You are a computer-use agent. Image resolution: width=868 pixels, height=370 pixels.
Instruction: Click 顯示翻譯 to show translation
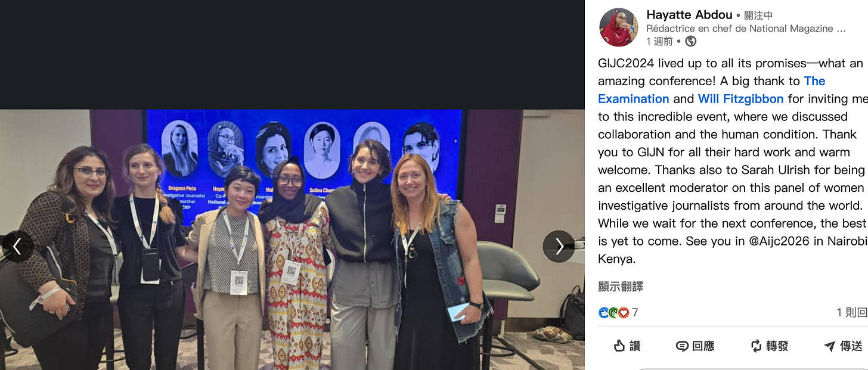click(621, 287)
